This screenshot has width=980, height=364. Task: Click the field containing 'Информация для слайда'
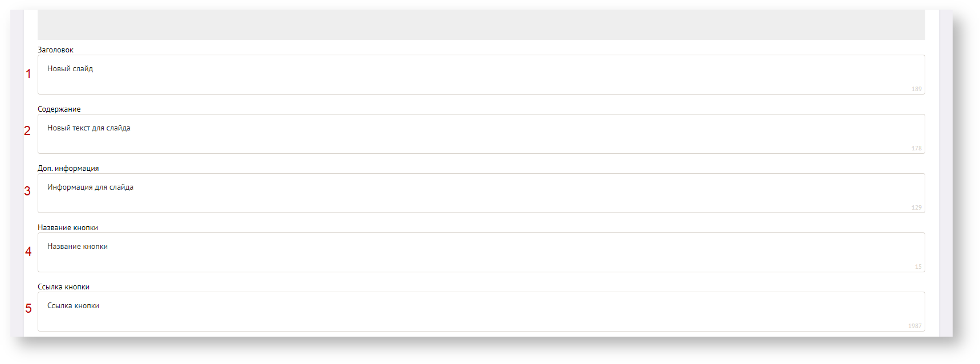(x=481, y=193)
